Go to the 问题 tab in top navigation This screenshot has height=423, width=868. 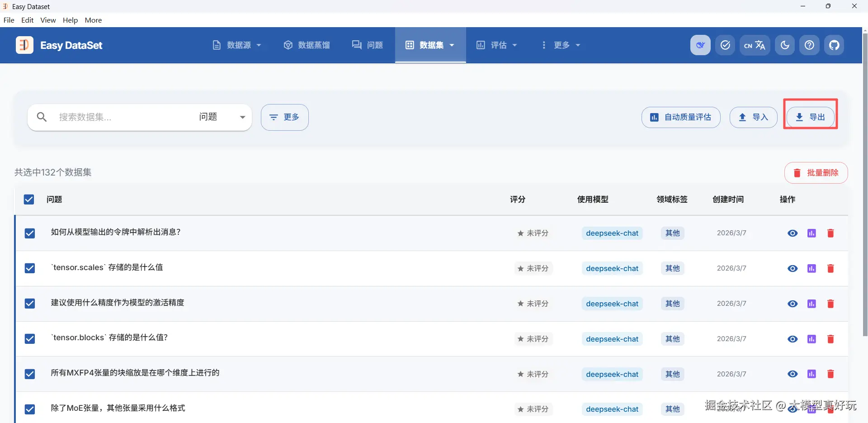(368, 45)
